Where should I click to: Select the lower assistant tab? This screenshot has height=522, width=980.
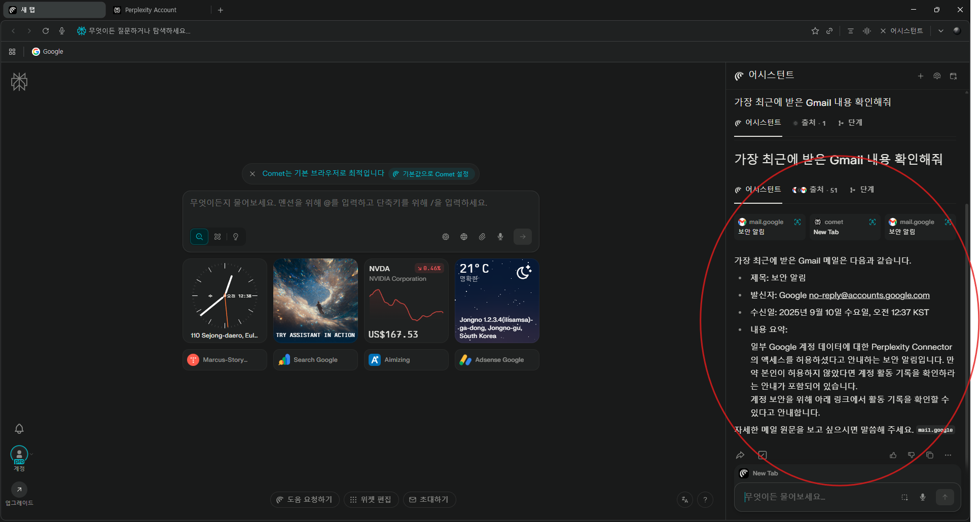point(758,190)
